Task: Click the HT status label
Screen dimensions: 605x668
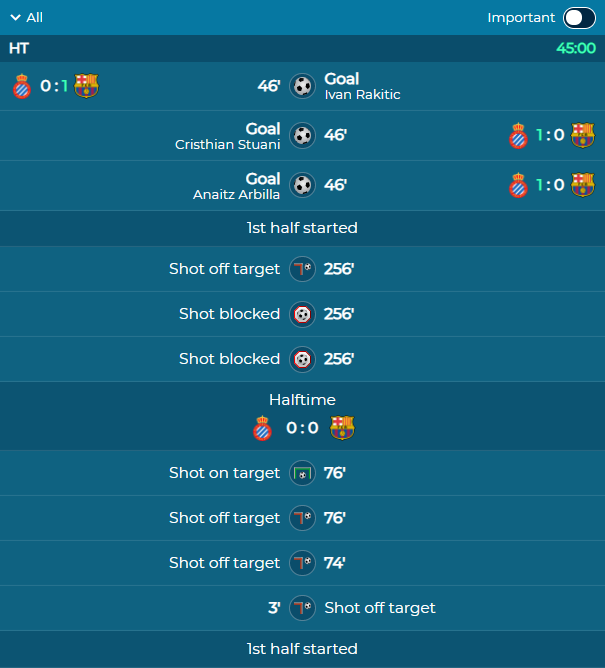Action: [19, 49]
